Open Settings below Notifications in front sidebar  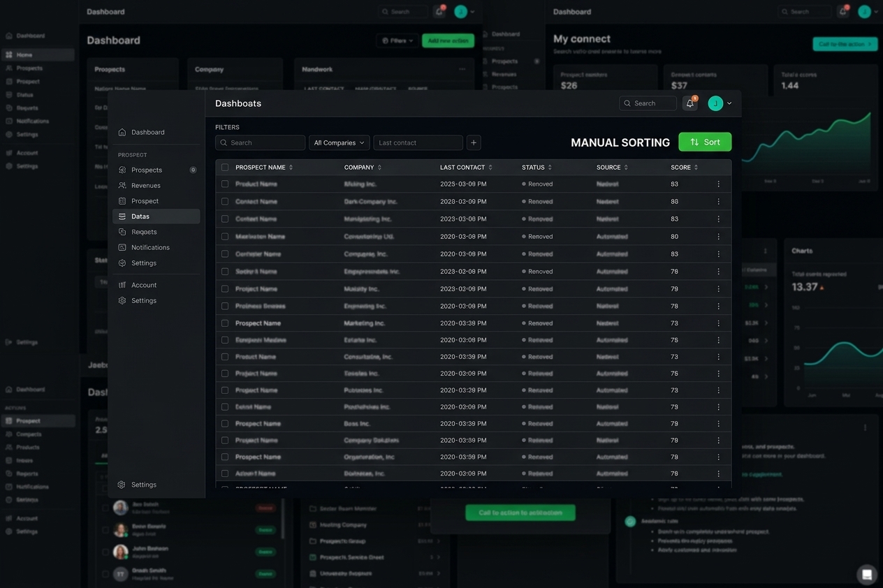pyautogui.click(x=156, y=263)
